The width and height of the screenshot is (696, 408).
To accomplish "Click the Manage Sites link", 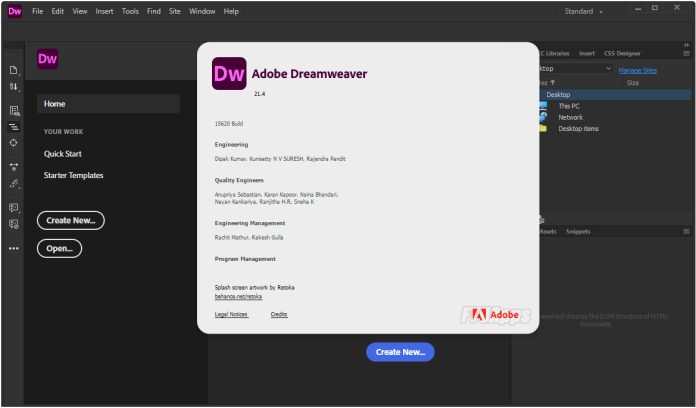I will click(x=638, y=70).
